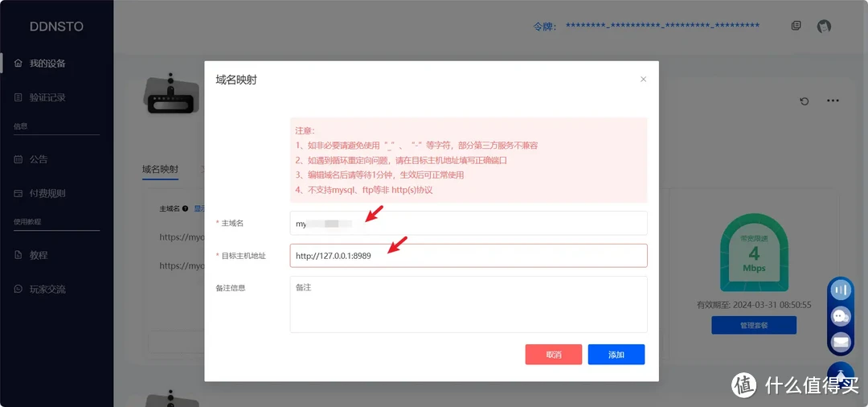
Task: Click the 备注信息 textarea
Action: (x=469, y=305)
